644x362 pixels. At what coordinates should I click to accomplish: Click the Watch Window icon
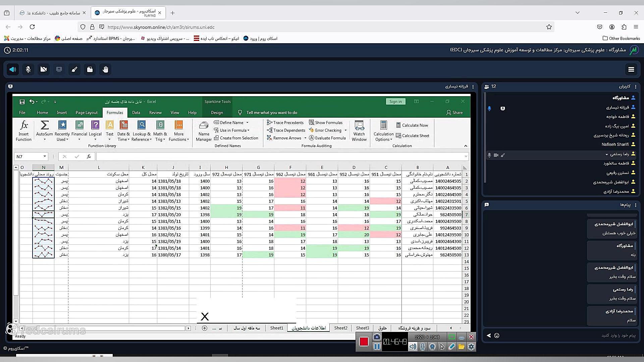tap(359, 126)
